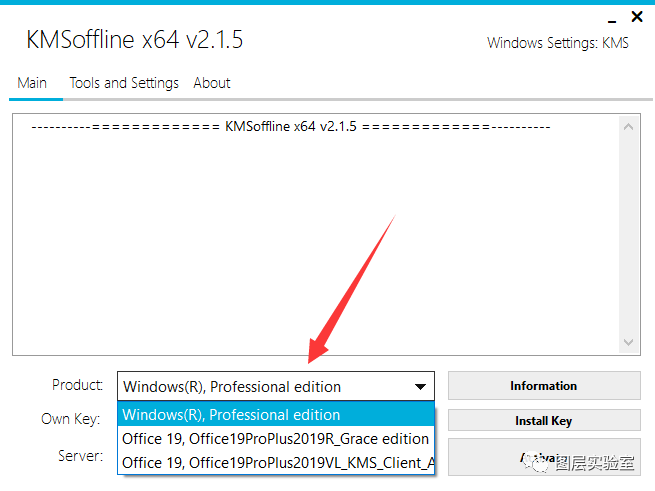Select Windows(R), Professional edition option
655x491 pixels.
(276, 415)
